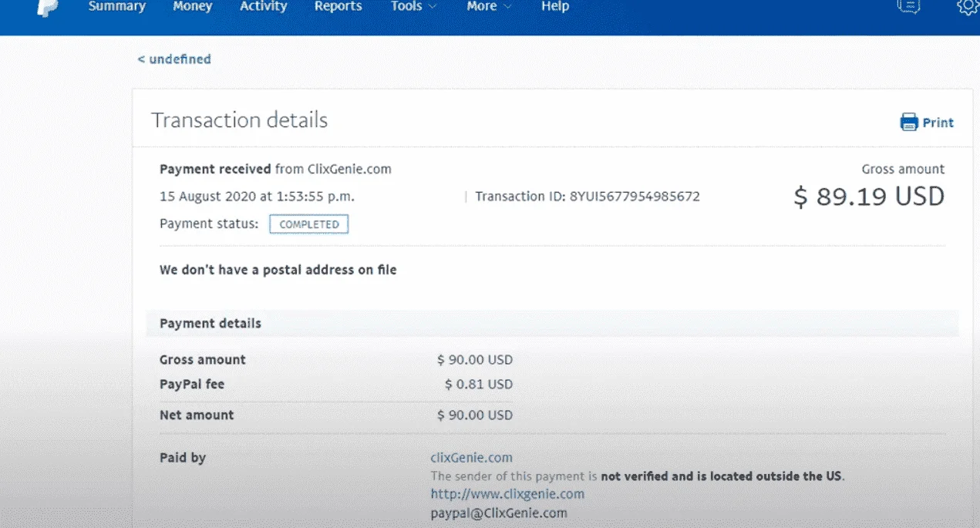
Task: Click the PayPal logo icon
Action: click(48, 8)
